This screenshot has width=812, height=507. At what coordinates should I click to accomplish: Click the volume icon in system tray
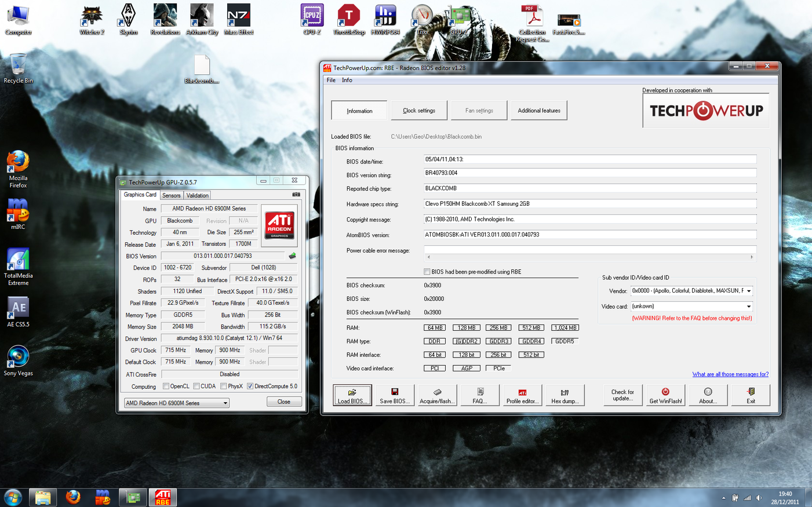[x=759, y=498]
